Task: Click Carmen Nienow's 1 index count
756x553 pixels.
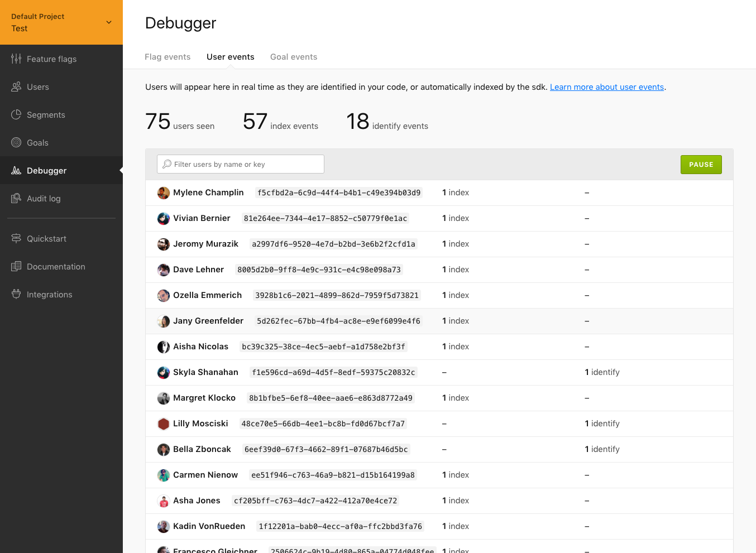Action: (456, 475)
